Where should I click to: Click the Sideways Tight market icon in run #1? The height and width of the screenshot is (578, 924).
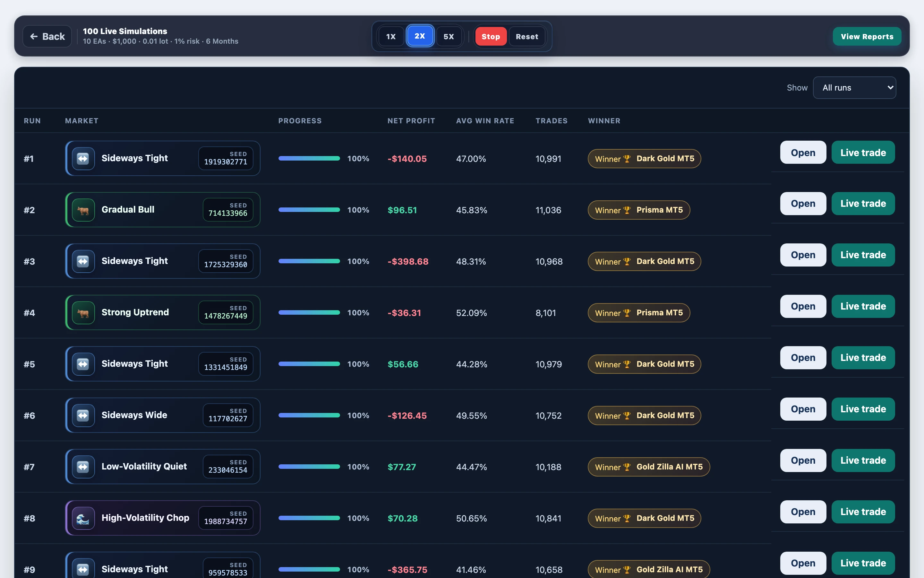(83, 158)
